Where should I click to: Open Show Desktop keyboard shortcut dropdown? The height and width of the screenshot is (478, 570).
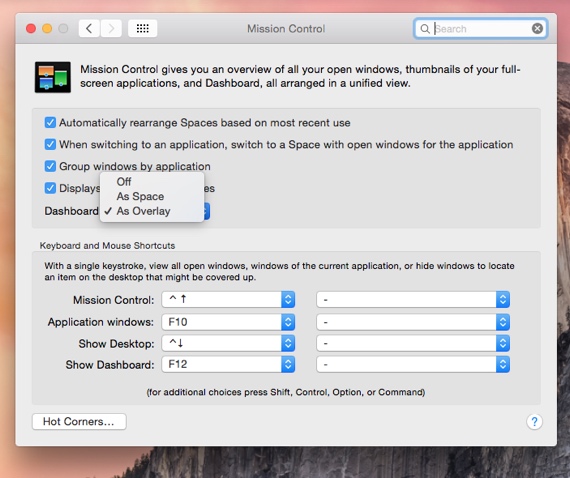click(x=228, y=343)
